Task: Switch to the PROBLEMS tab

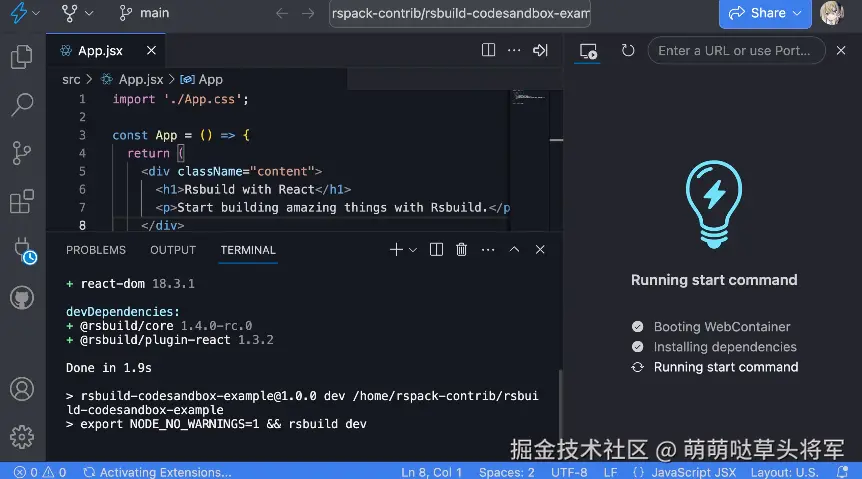Action: click(x=96, y=250)
